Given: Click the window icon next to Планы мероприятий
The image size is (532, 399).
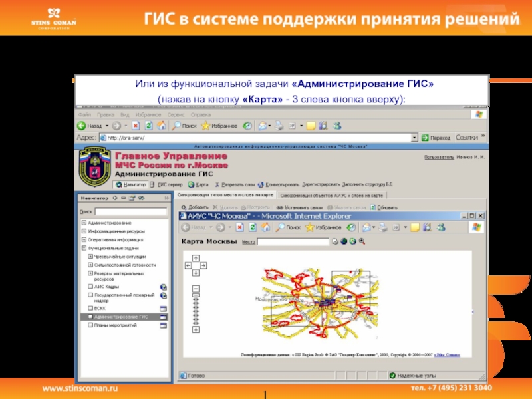Looking at the screenshot, I should 163,325.
